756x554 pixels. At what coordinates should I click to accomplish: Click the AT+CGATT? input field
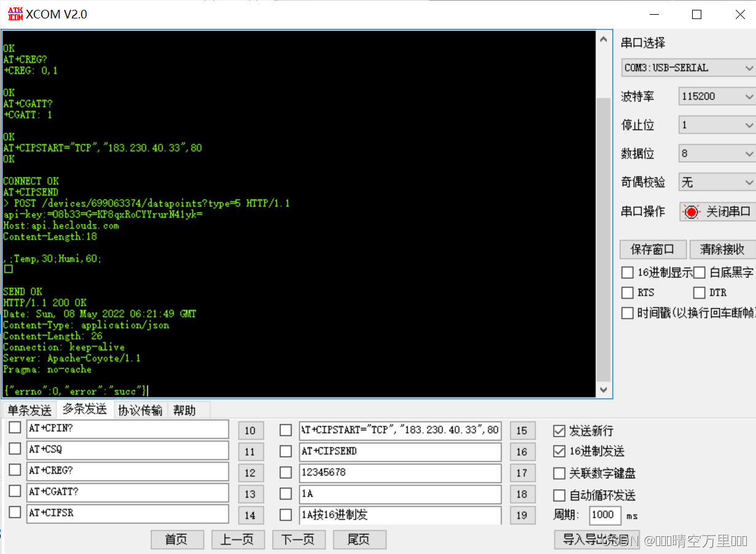pyautogui.click(x=128, y=493)
